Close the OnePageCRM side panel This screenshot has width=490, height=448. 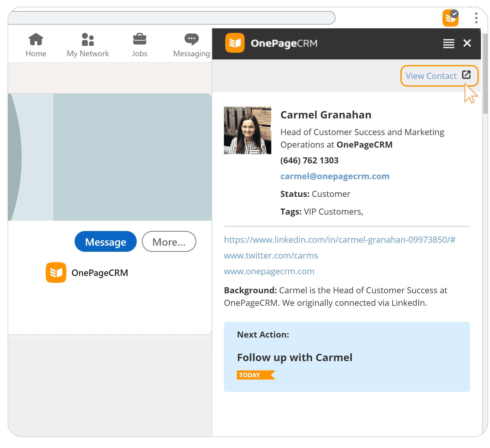(x=467, y=43)
